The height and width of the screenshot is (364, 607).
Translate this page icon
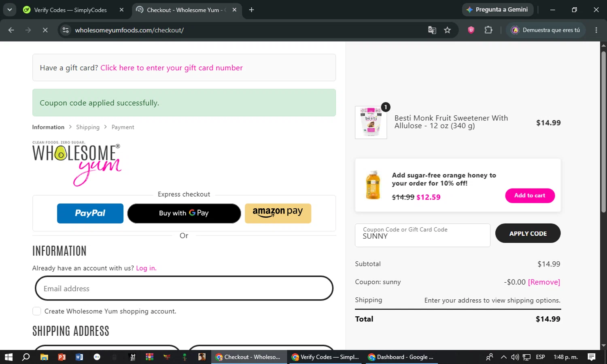pyautogui.click(x=432, y=30)
